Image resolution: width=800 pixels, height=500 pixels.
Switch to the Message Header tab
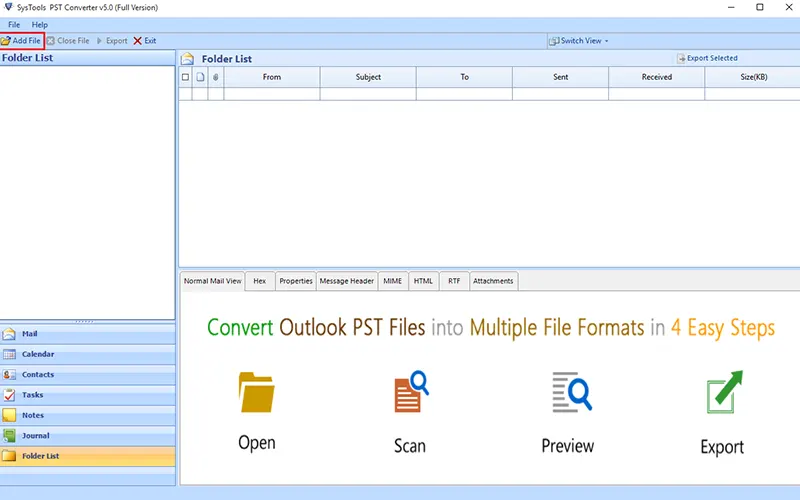(347, 281)
